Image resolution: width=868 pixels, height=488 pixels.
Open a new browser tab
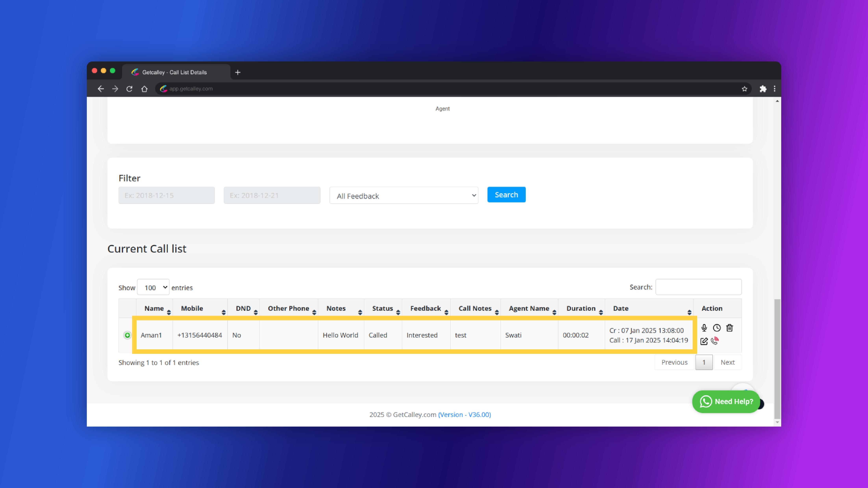[238, 72]
